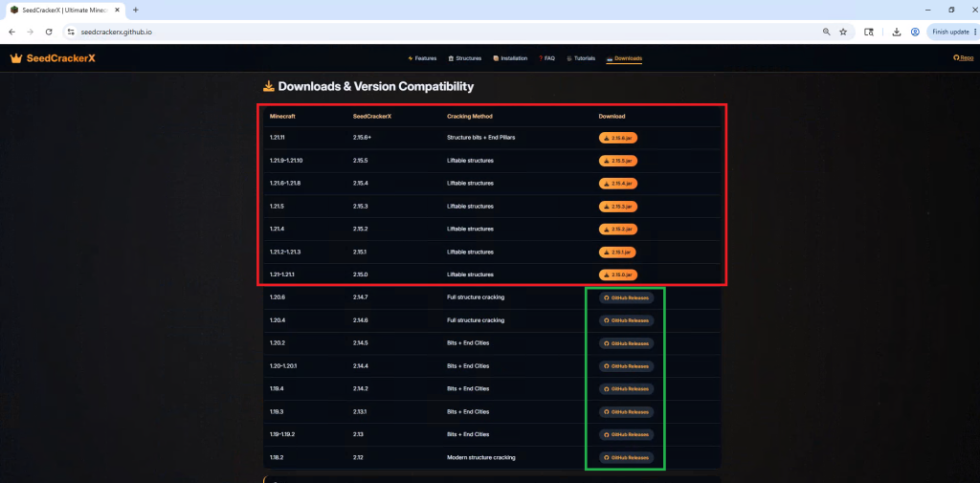Download the 2.15.0.jar file
Image resolution: width=980 pixels, height=483 pixels.
(618, 274)
